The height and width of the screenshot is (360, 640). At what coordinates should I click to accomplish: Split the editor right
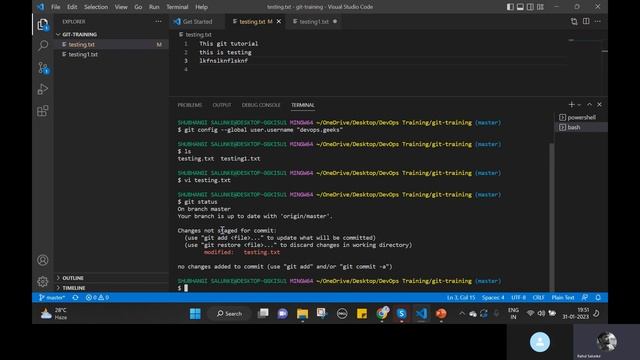tap(586, 21)
